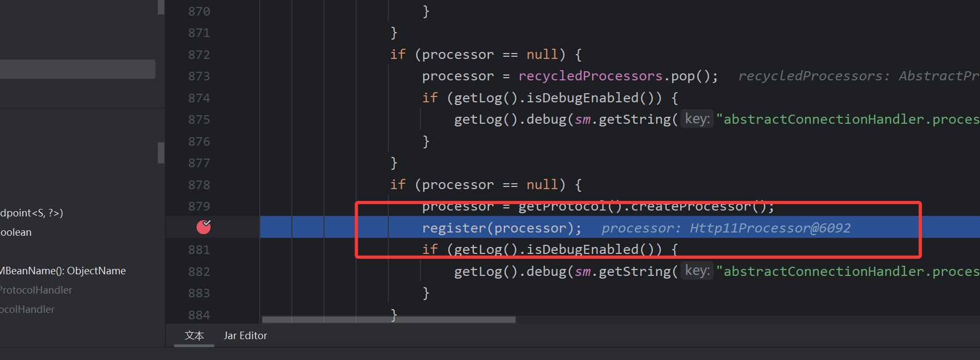Click the editor's horizontal scrollbar thumb
The width and height of the screenshot is (980, 360).
coord(388,320)
